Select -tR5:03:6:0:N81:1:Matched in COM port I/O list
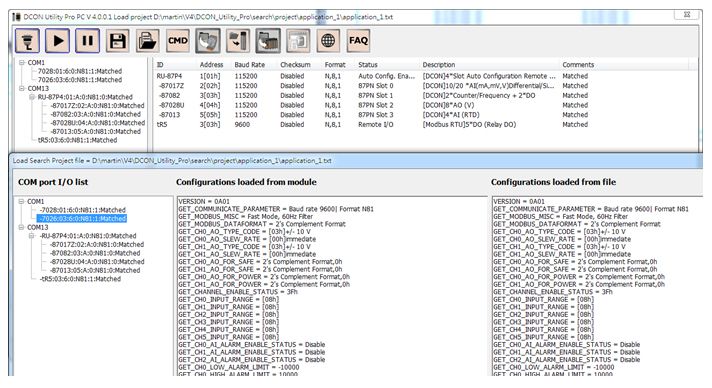The image size is (712, 388). [x=80, y=279]
